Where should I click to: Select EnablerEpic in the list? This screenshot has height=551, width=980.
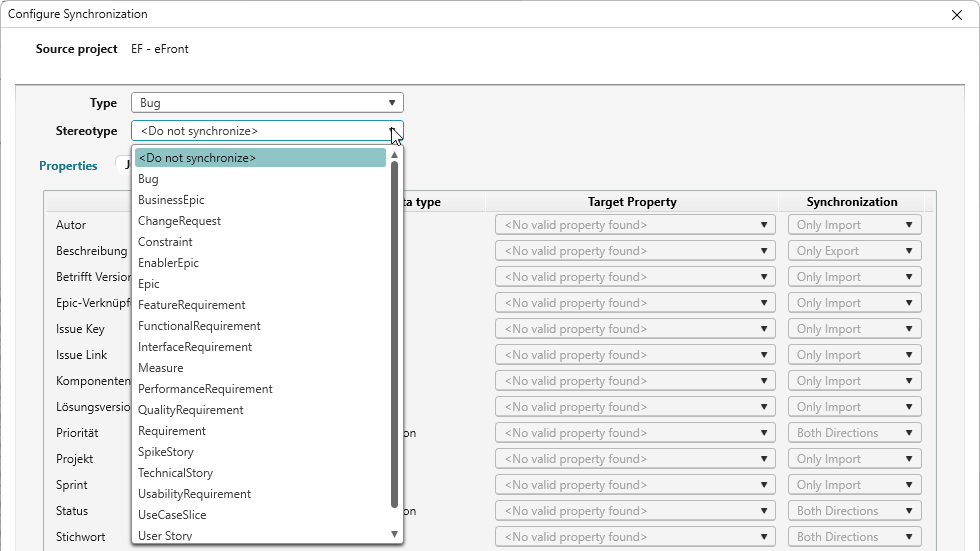260,263
